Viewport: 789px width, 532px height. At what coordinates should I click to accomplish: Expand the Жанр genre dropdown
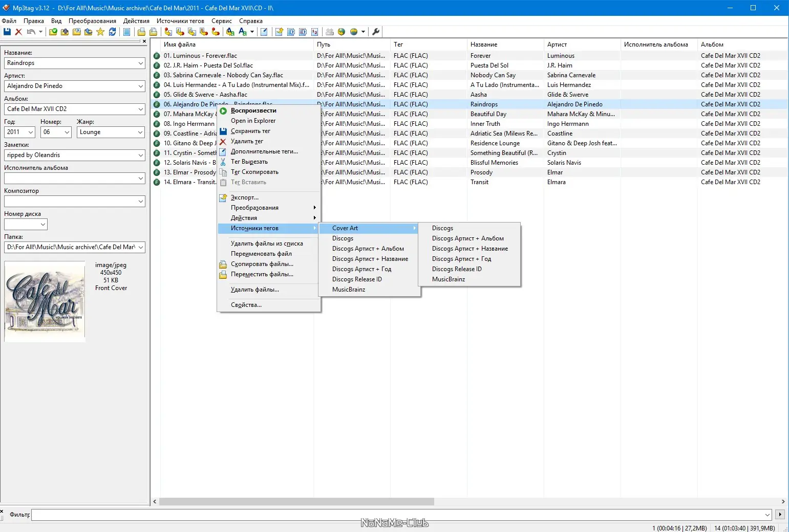click(x=140, y=132)
